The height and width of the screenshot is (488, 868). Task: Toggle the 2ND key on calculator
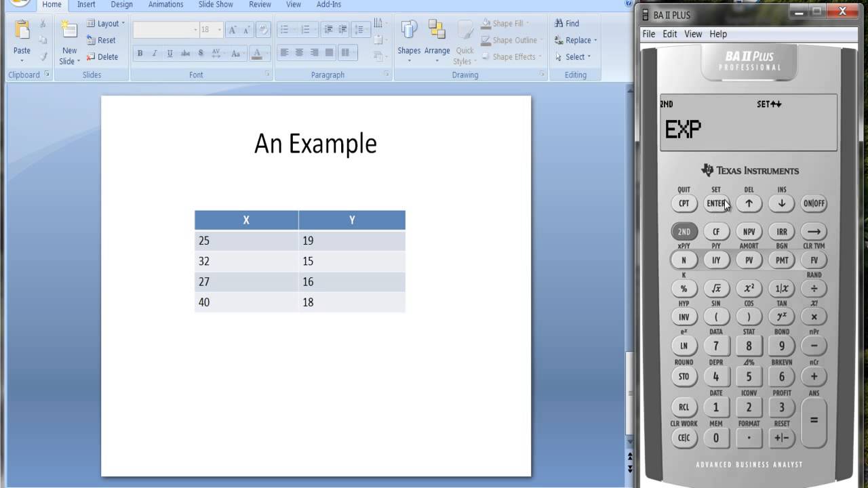pyautogui.click(x=684, y=232)
